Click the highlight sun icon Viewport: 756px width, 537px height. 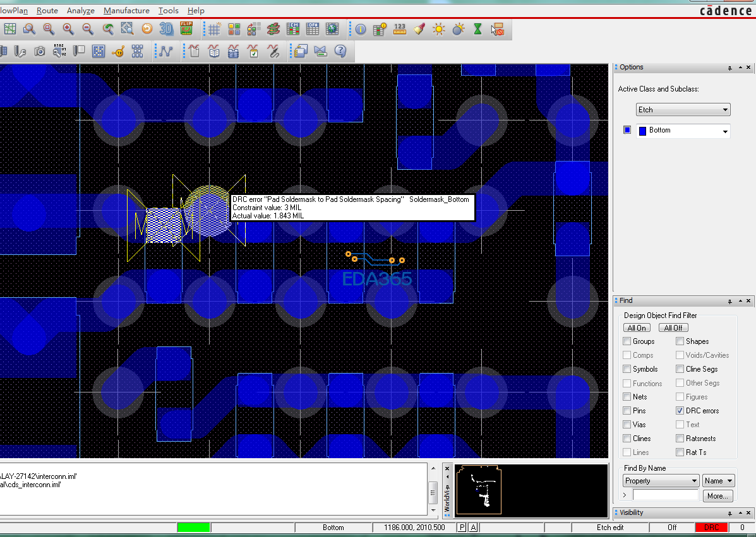439,29
